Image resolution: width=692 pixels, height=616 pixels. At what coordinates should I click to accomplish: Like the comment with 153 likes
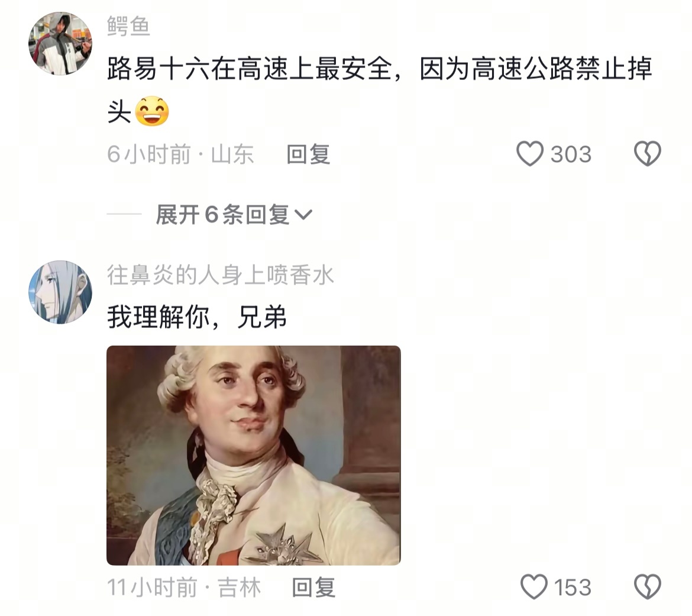tap(534, 587)
